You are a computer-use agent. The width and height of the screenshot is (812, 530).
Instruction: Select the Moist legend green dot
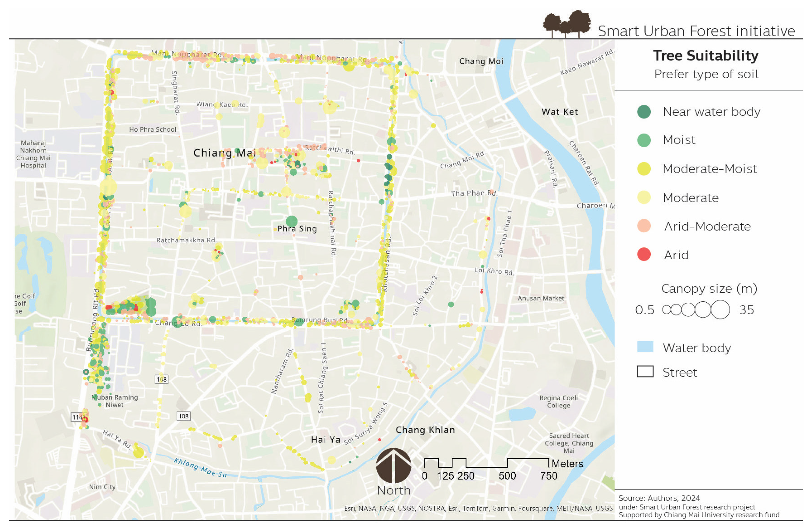coord(644,140)
